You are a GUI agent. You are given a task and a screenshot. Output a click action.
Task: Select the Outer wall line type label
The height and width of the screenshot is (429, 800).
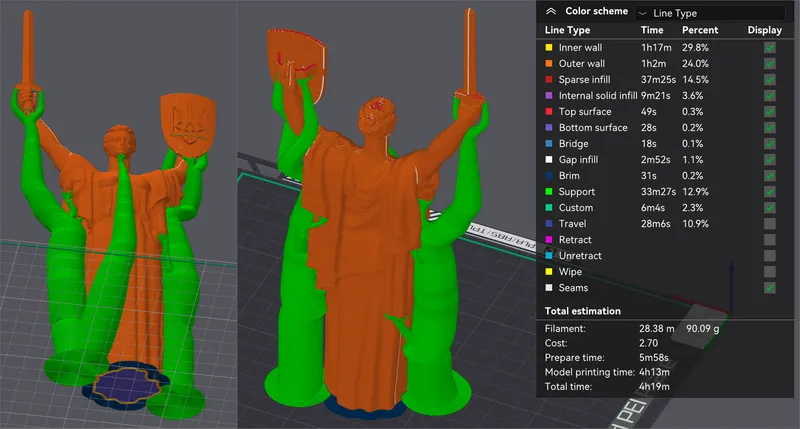(582, 63)
